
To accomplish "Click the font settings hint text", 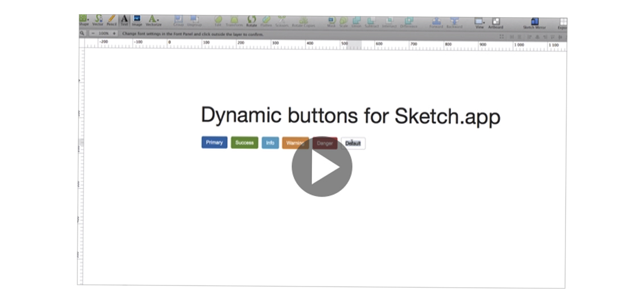I will [192, 34].
